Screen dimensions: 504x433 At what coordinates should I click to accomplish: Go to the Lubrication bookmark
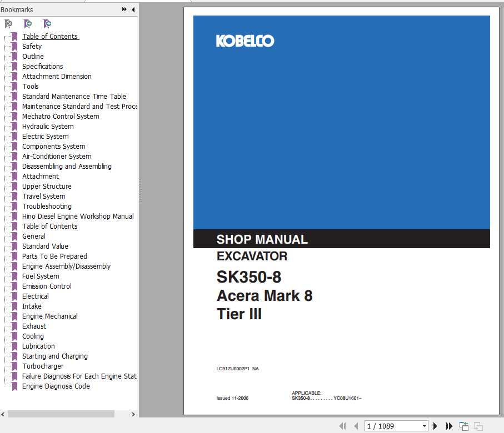[38, 346]
